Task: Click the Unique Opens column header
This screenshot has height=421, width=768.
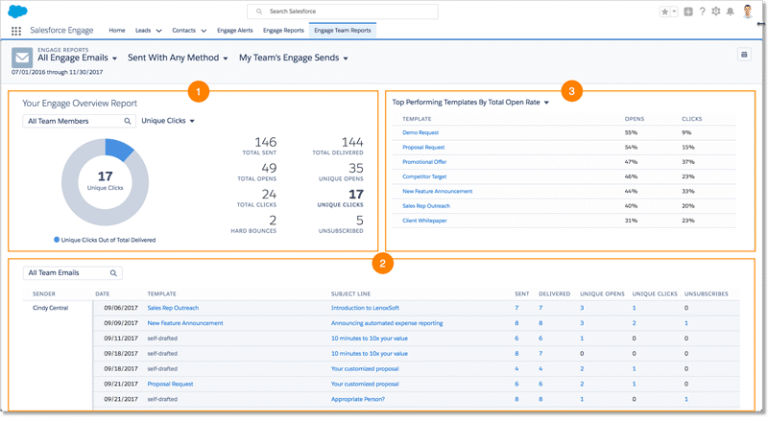Action: [x=602, y=294]
